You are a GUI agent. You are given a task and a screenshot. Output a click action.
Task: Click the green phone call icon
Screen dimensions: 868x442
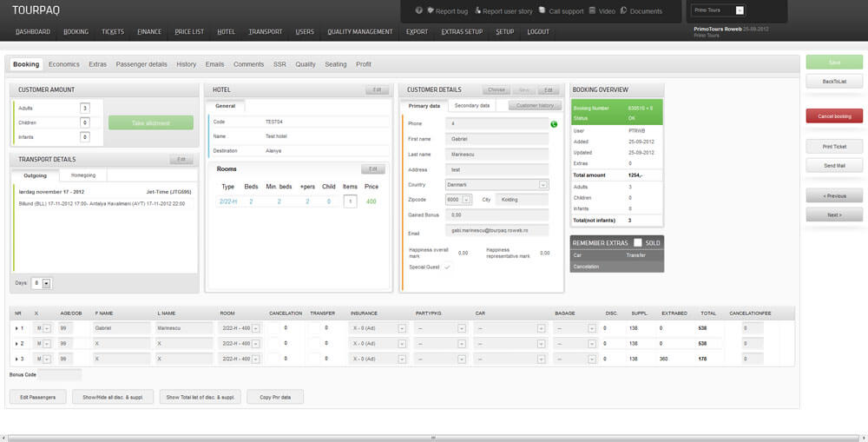554,124
